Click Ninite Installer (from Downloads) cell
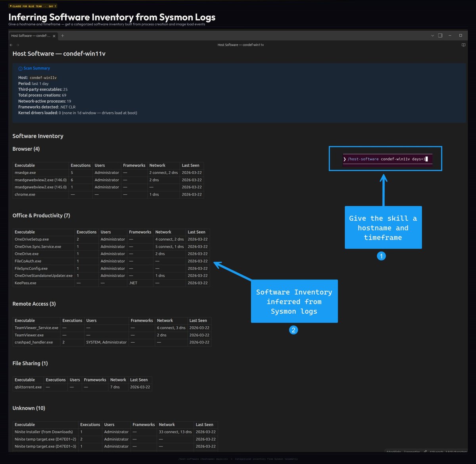 point(46,432)
